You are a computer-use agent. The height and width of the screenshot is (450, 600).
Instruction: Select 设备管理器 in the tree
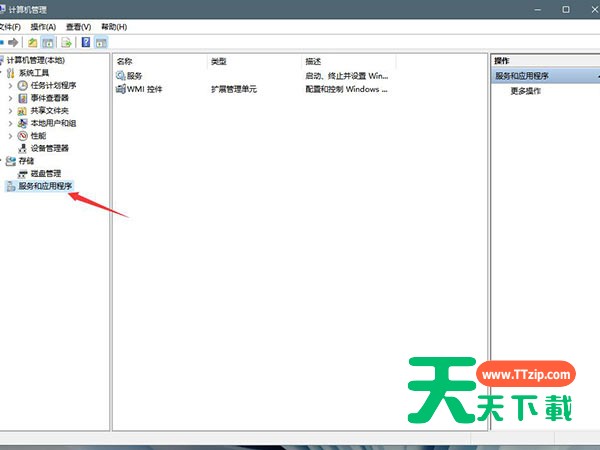click(x=49, y=148)
